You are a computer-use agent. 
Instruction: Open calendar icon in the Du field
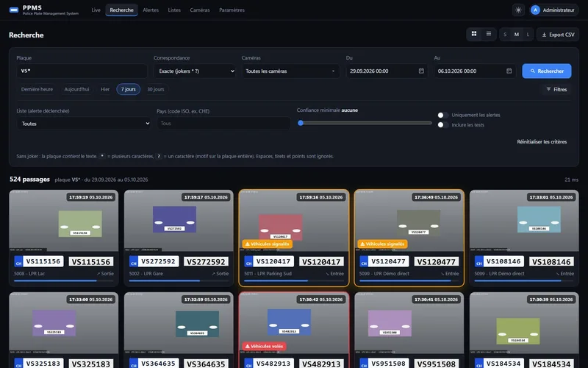click(x=421, y=71)
